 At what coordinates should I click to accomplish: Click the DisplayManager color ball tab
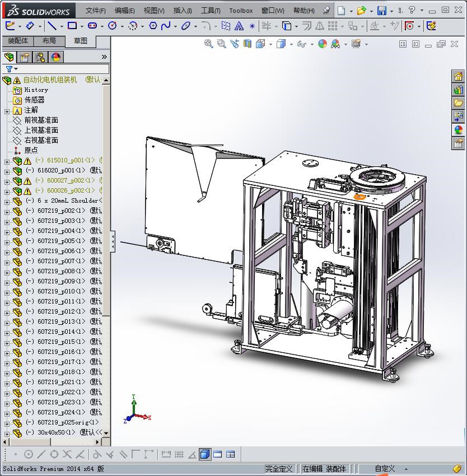tap(56, 57)
